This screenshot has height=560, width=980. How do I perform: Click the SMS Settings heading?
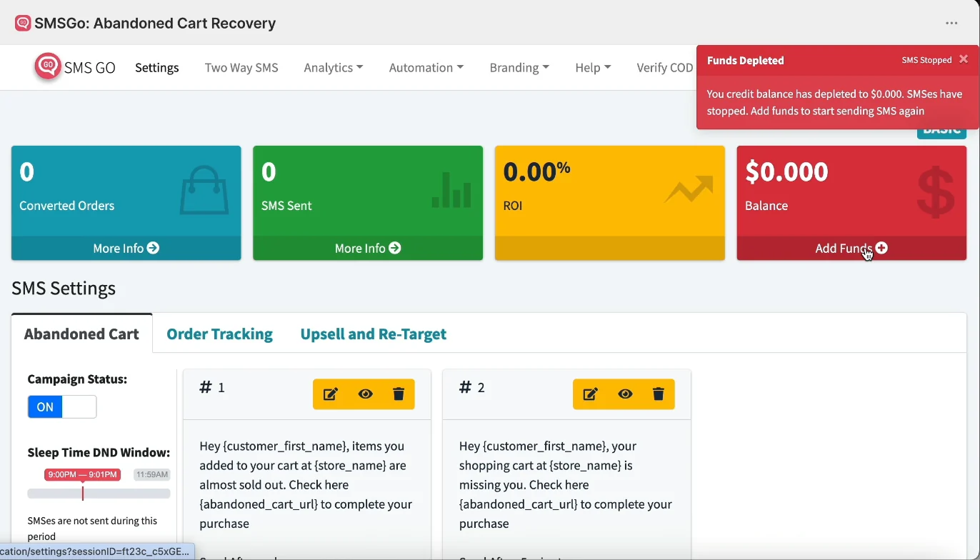click(64, 289)
